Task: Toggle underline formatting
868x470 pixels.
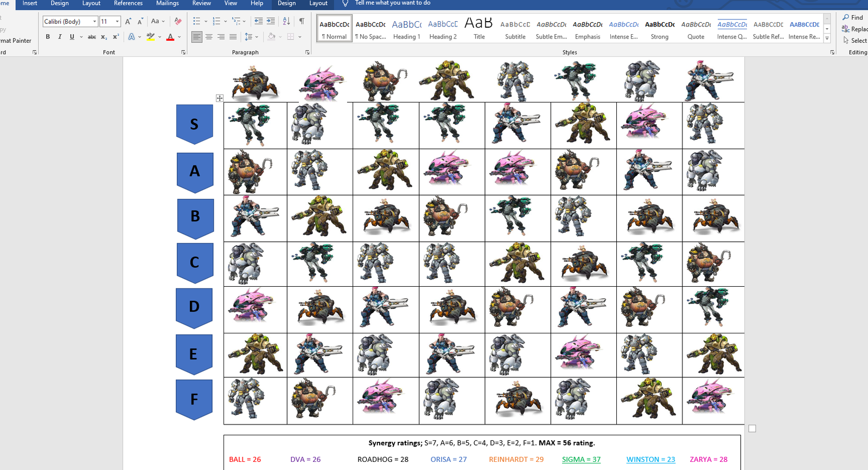Action: pyautogui.click(x=72, y=37)
